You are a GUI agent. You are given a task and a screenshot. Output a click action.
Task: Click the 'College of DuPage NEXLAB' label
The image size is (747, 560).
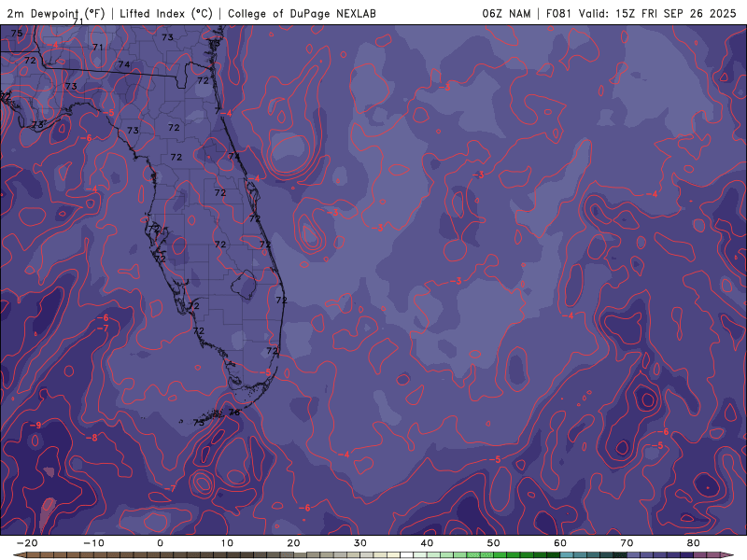pos(302,13)
